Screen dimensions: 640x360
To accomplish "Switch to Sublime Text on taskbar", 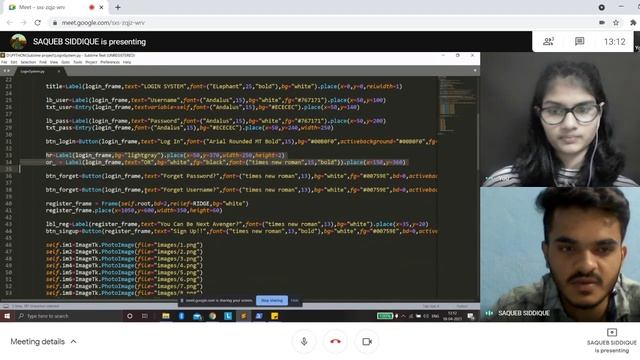I will tap(244, 316).
